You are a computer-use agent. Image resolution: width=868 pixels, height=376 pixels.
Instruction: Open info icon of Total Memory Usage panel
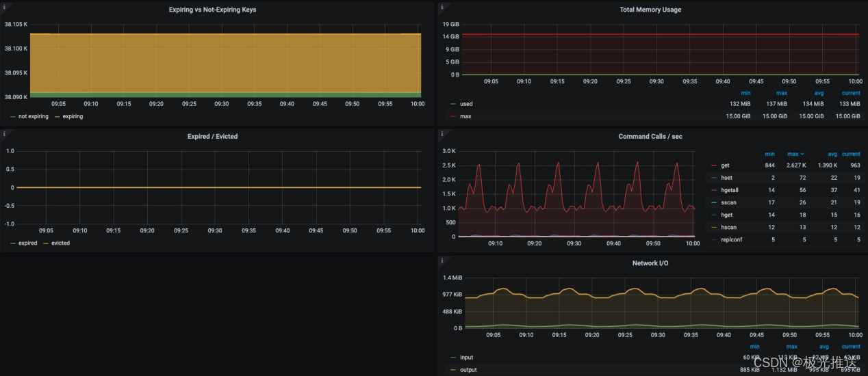pyautogui.click(x=442, y=7)
